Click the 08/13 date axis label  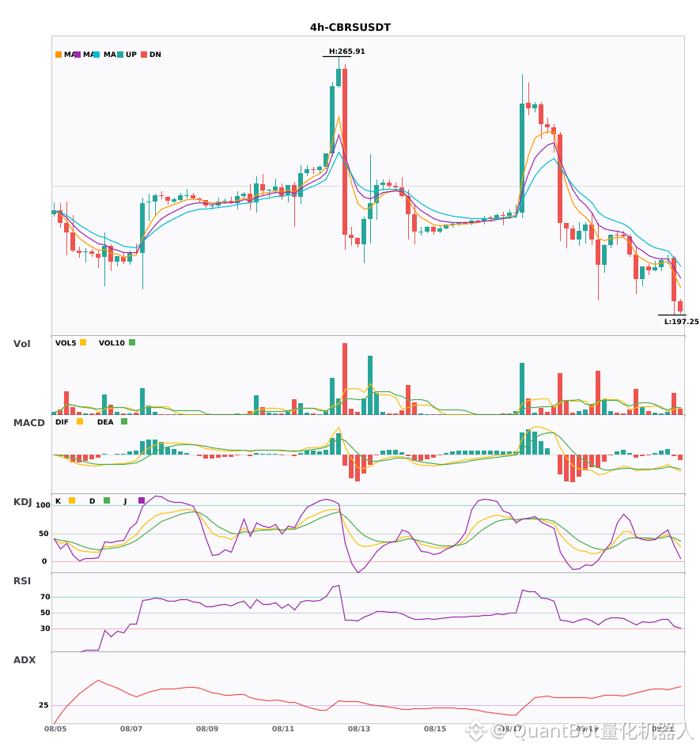click(359, 729)
